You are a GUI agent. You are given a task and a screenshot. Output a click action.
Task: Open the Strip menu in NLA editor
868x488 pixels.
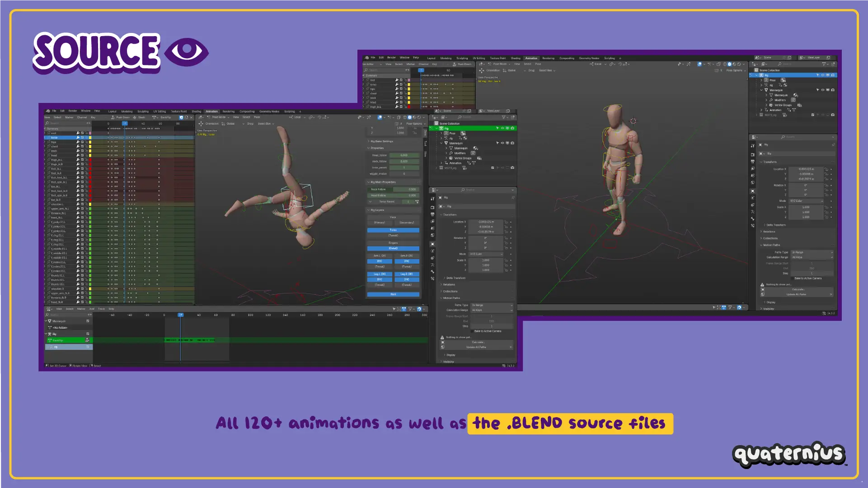[111, 309]
